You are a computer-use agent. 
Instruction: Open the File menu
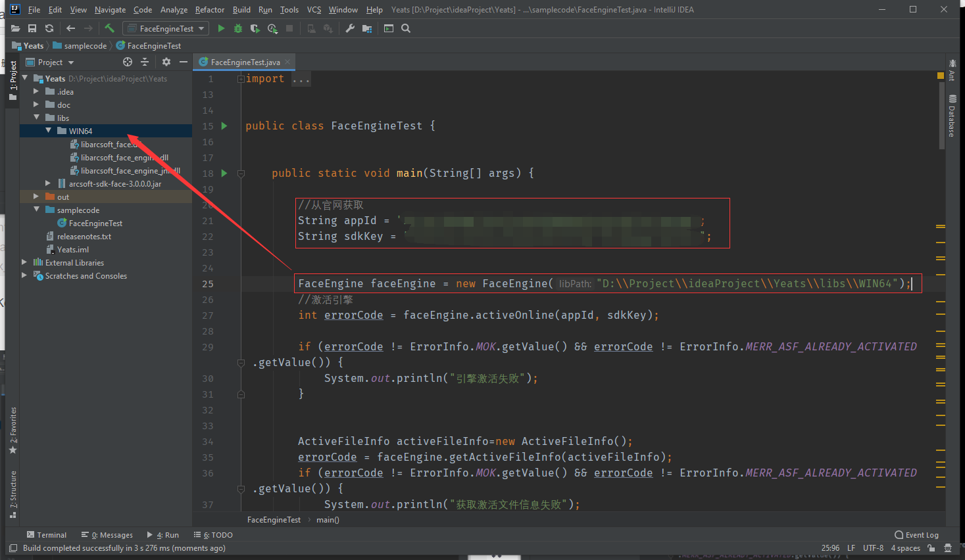click(34, 10)
